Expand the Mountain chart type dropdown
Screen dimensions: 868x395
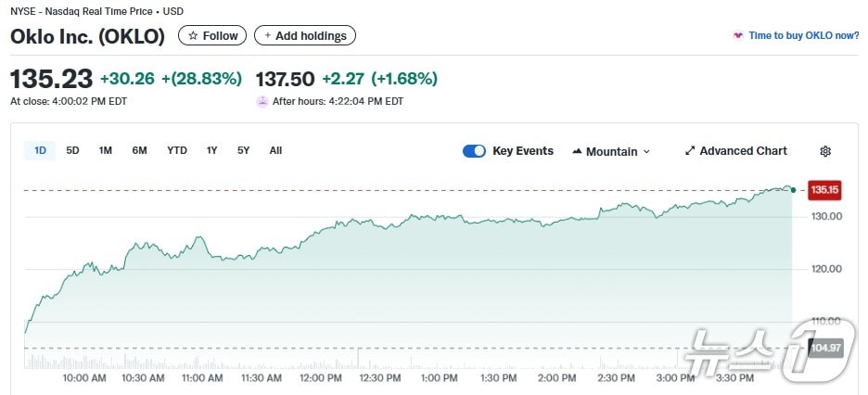click(x=646, y=151)
